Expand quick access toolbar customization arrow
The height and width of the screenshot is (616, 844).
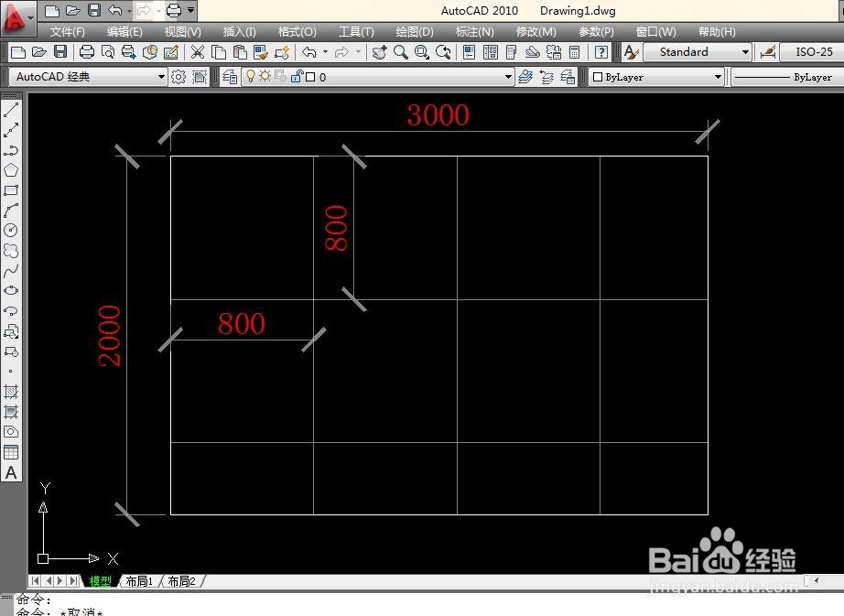tap(191, 10)
